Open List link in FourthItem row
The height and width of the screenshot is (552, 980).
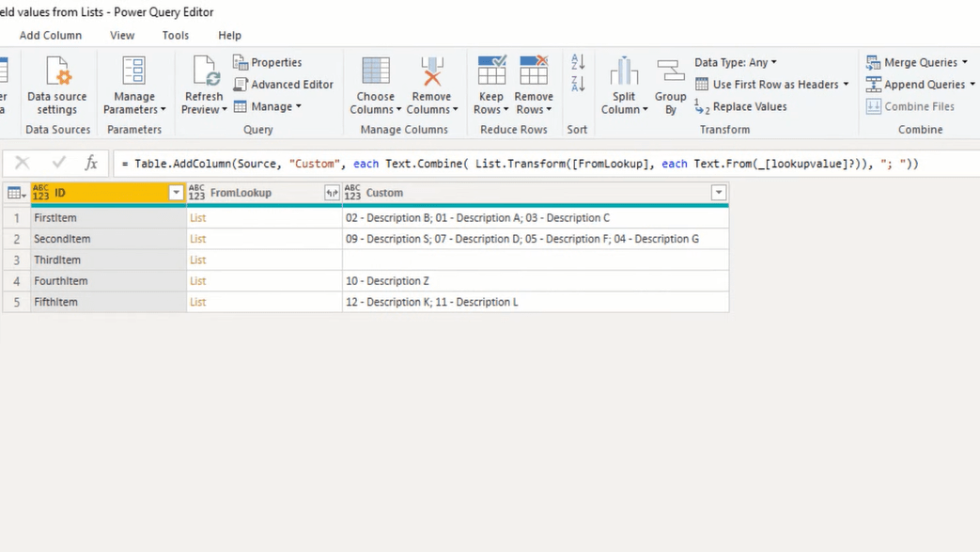pyautogui.click(x=197, y=281)
